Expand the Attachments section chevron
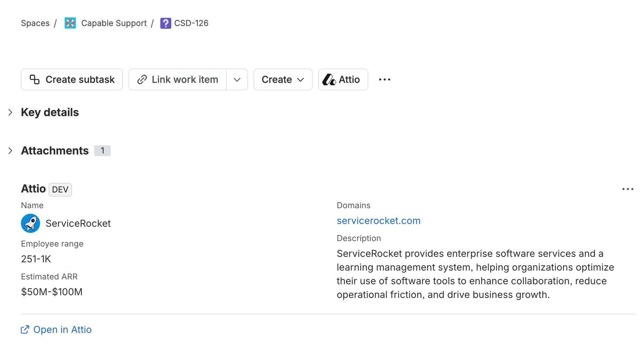Screen dimensions: 644x350 click(x=10, y=151)
